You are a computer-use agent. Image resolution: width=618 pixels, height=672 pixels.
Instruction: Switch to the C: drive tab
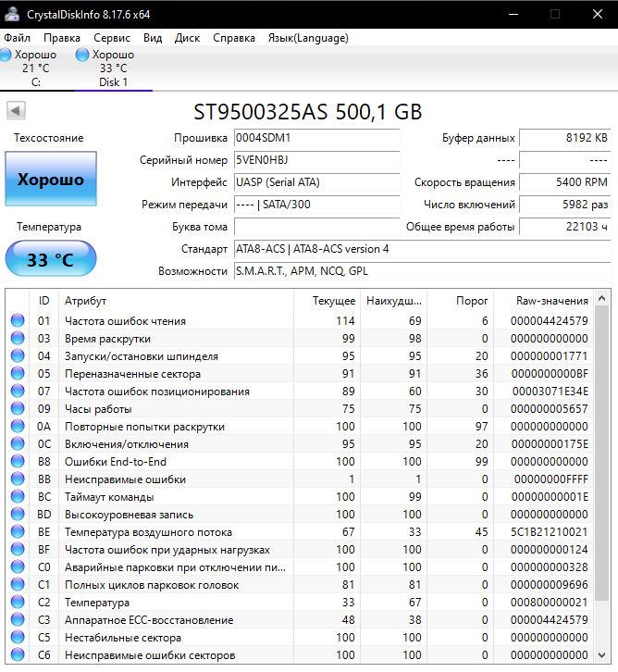[x=37, y=68]
